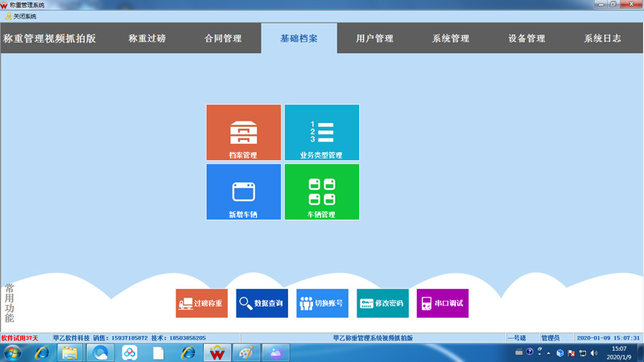Screen dimensions: 644x362
Task: Switch to the 称重过磅 tab
Action: coord(147,39)
